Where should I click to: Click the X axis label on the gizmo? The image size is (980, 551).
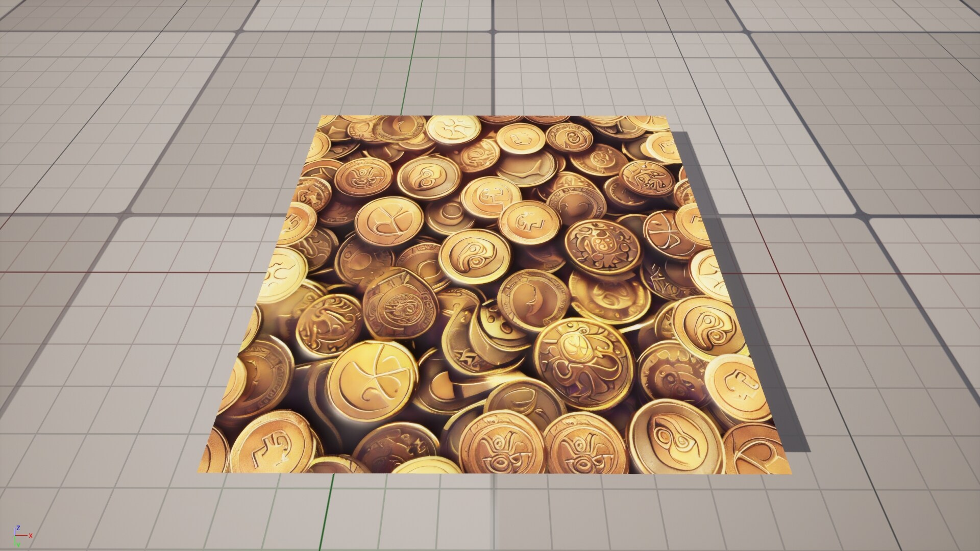pos(31,535)
